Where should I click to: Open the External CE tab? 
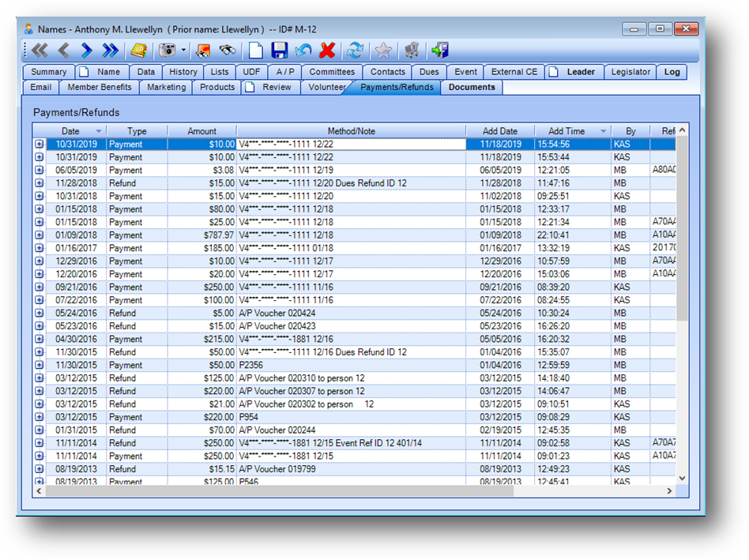coord(514,72)
